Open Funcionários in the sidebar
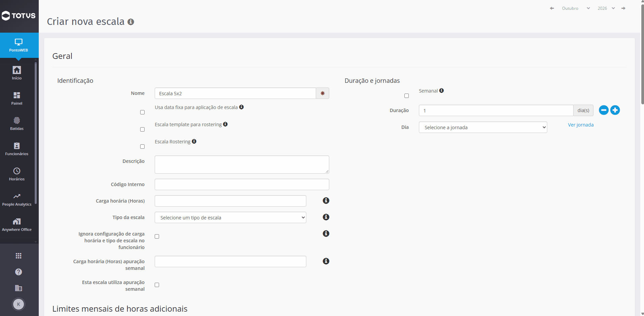Screen dimensions: 644x316 (x=17, y=149)
